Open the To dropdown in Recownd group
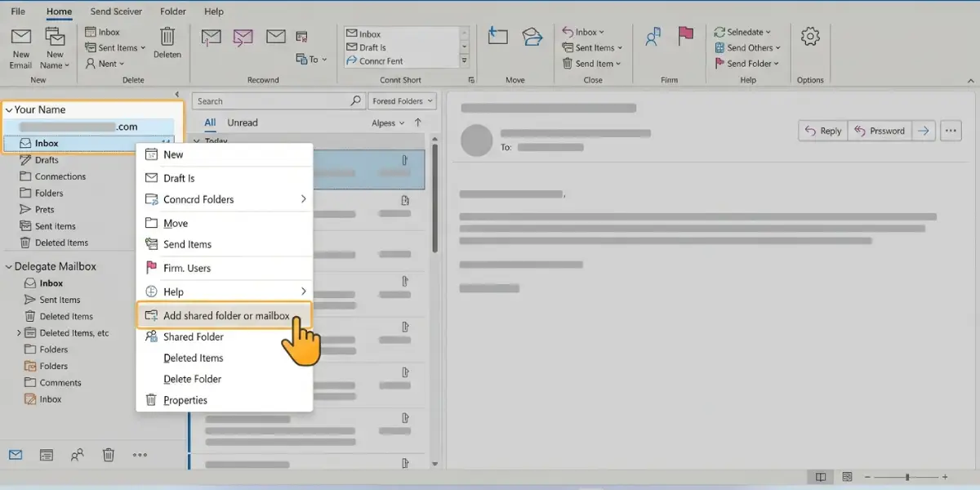Viewport: 980px width, 490px height. click(311, 60)
